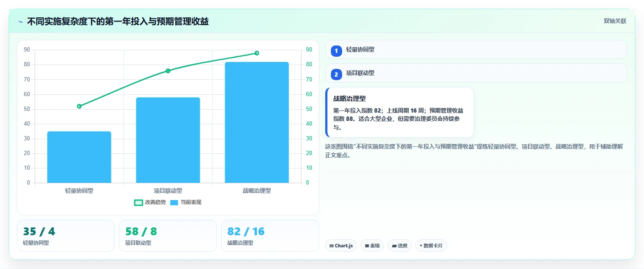
Task: Click the icon inside the 表格 chip
Action: coord(367,246)
